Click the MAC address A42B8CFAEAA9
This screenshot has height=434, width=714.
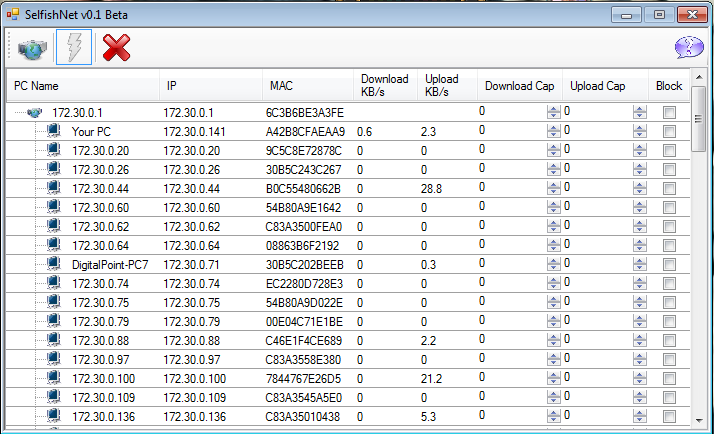click(x=305, y=132)
